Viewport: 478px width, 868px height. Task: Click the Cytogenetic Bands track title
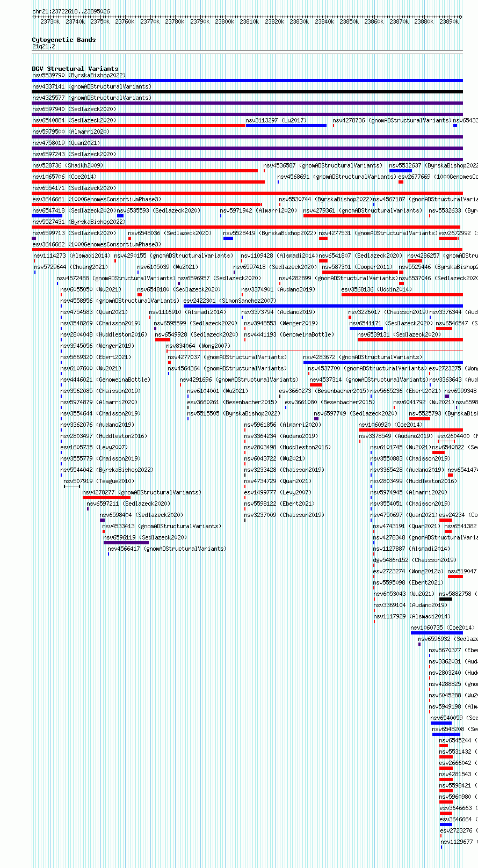pyautogui.click(x=64, y=40)
